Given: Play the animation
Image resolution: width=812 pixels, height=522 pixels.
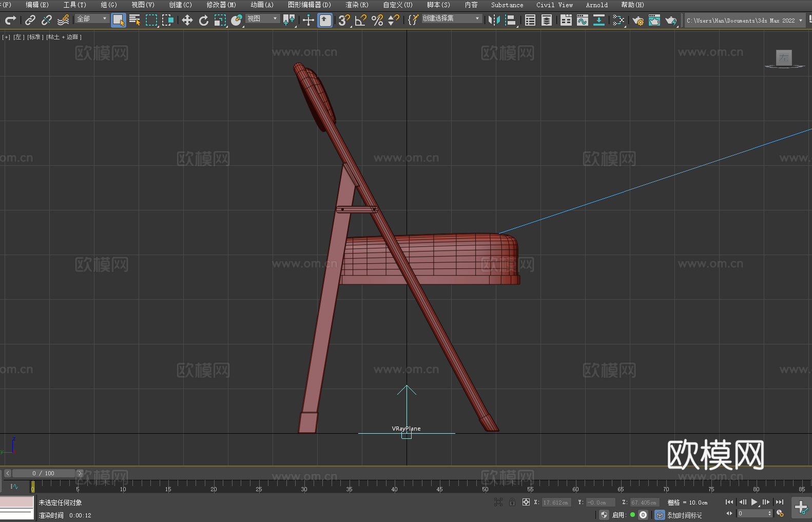Looking at the screenshot, I should pyautogui.click(x=755, y=502).
